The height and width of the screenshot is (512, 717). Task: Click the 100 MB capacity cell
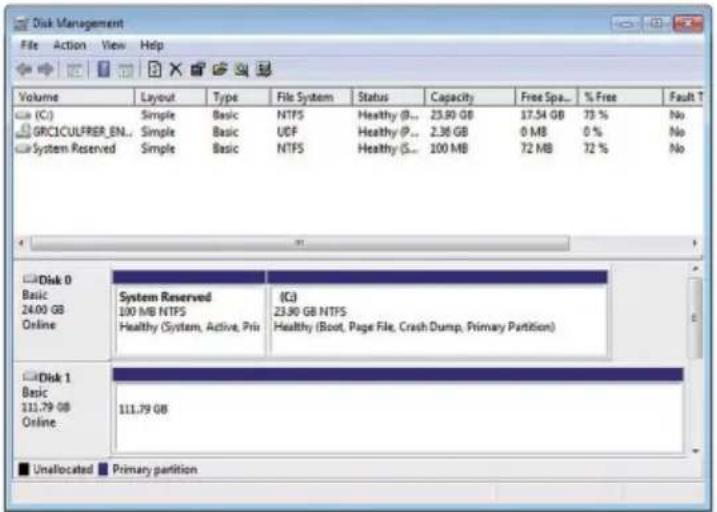click(x=449, y=149)
